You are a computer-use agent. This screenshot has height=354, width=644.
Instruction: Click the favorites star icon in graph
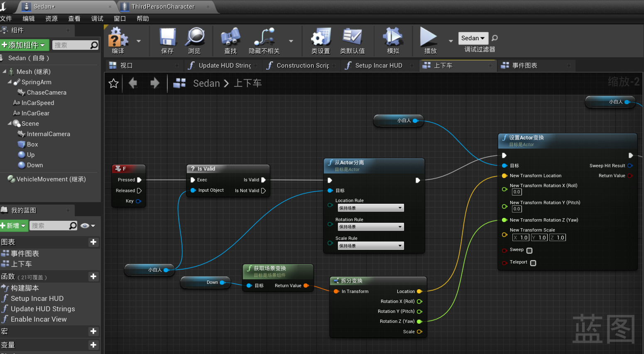pos(113,83)
